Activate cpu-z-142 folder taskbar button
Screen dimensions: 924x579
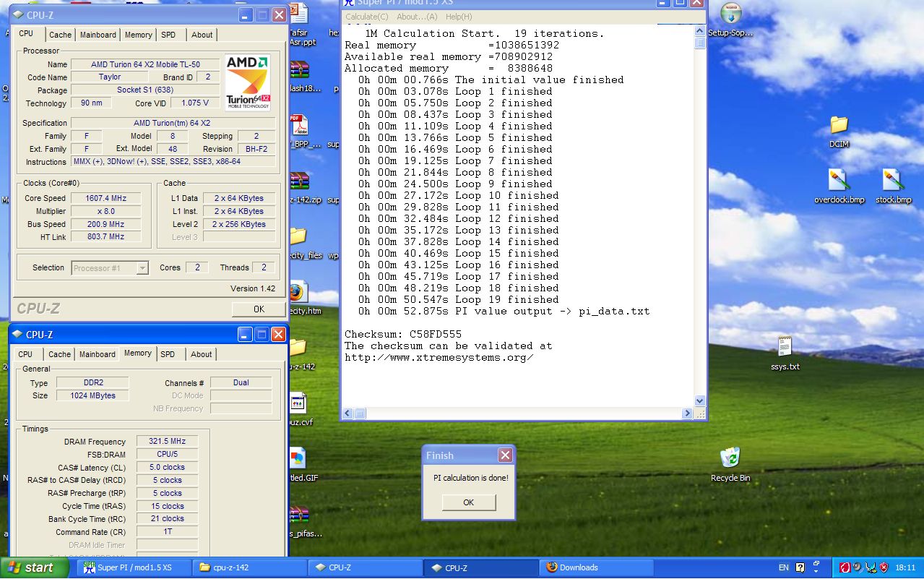(250, 568)
